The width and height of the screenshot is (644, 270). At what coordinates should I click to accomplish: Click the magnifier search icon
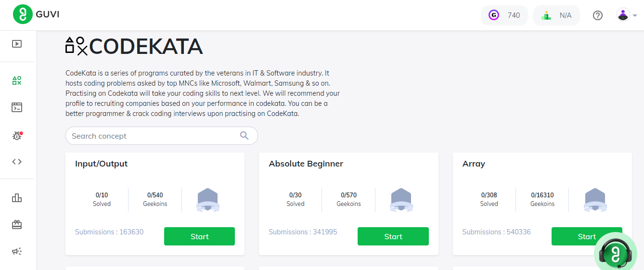click(x=245, y=136)
